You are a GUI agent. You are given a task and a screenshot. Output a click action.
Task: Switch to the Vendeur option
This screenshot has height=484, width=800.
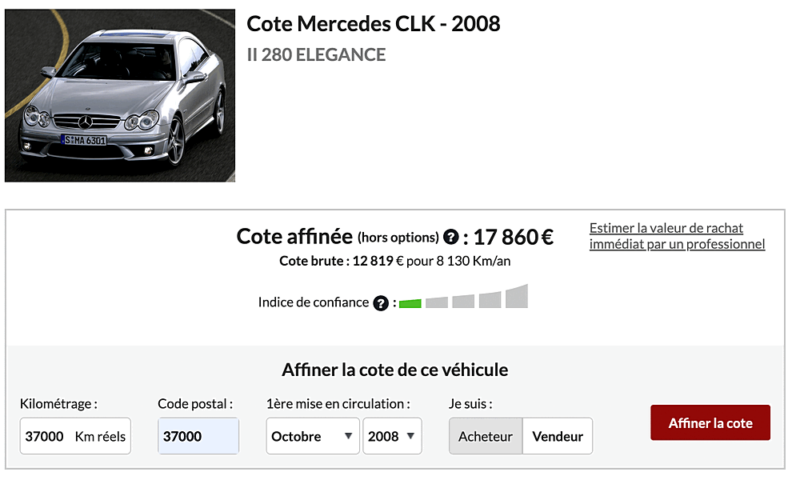pos(557,436)
